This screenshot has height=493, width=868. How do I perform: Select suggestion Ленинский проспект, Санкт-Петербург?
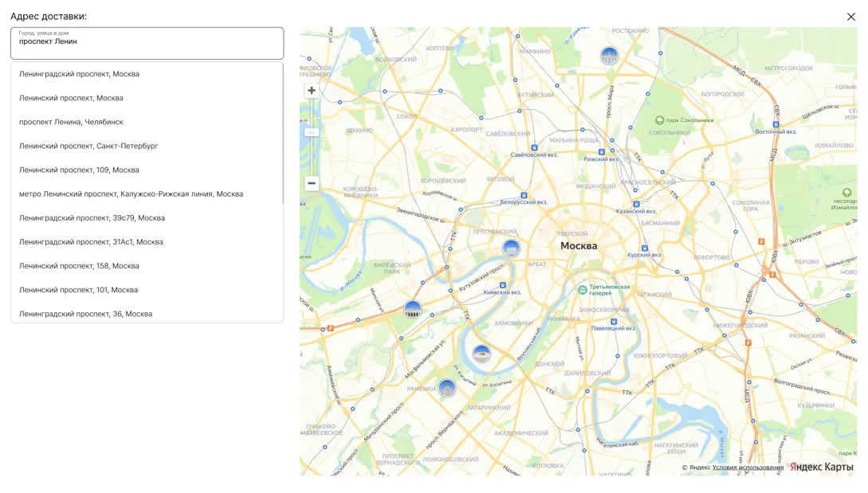click(x=88, y=146)
